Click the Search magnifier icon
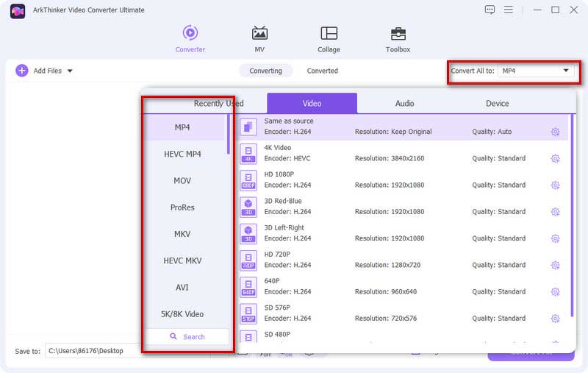The image size is (588, 373). [x=173, y=336]
